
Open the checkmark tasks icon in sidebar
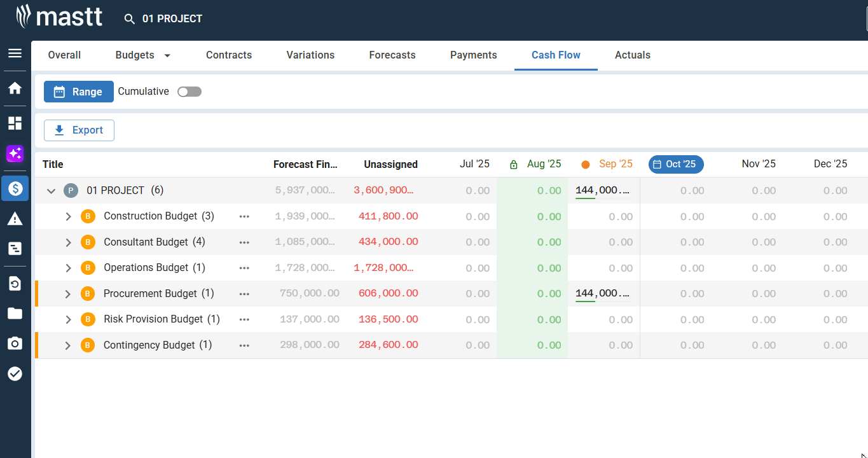15,373
